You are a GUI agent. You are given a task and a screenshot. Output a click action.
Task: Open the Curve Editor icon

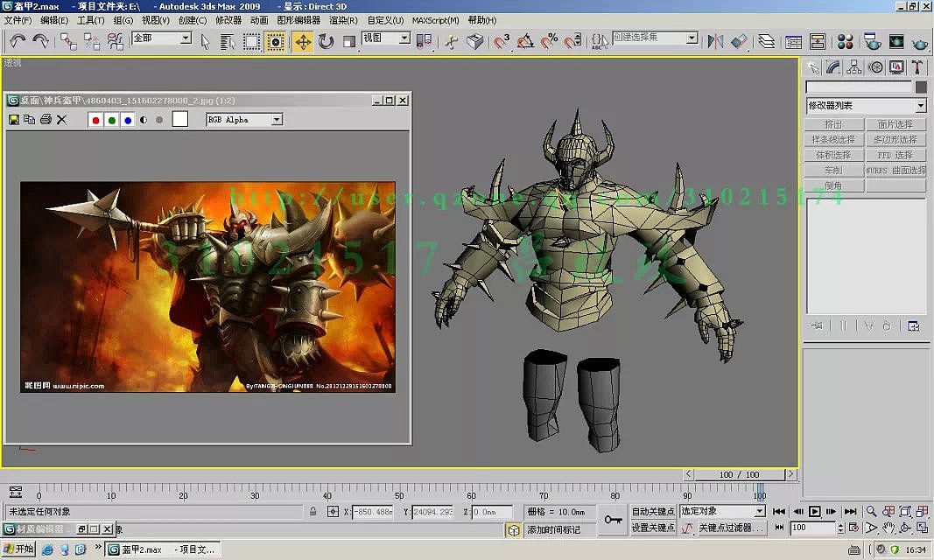(793, 41)
